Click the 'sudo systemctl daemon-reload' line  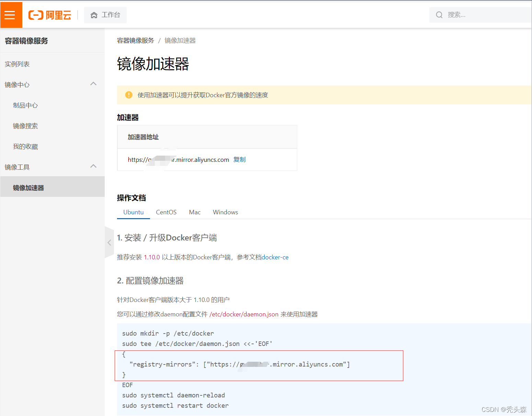tap(174, 395)
